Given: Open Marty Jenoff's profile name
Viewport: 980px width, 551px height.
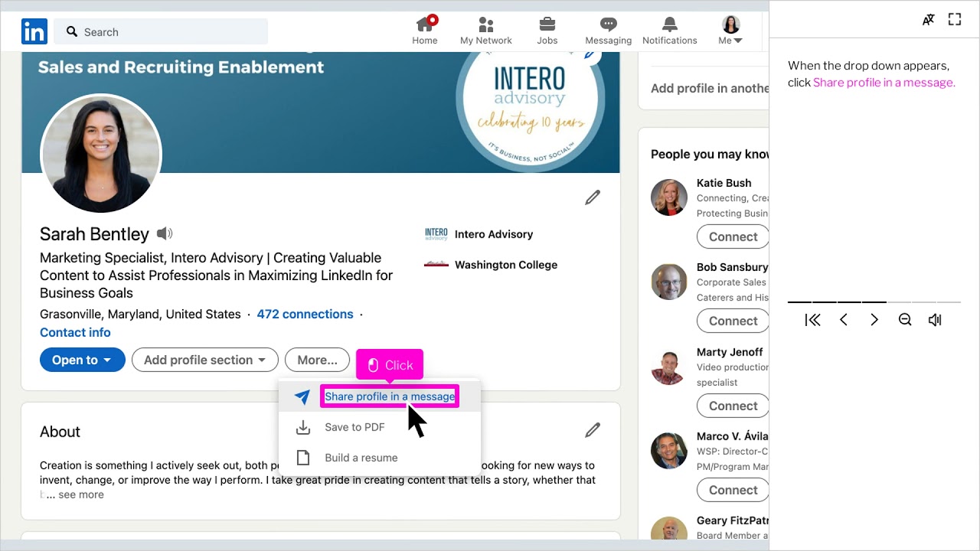Looking at the screenshot, I should point(730,352).
